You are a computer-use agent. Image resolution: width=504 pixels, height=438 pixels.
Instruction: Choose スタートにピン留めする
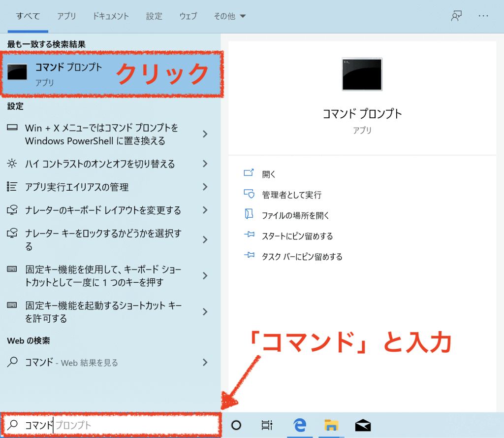297,236
